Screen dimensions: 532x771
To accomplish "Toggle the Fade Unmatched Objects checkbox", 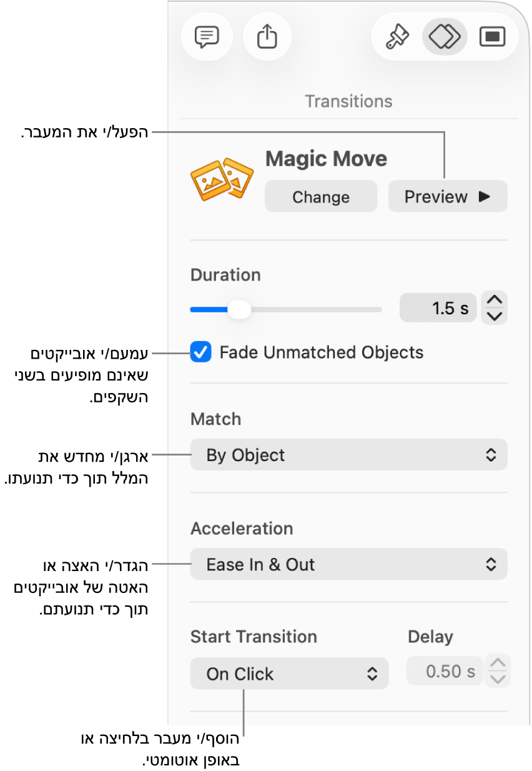I will [x=200, y=352].
